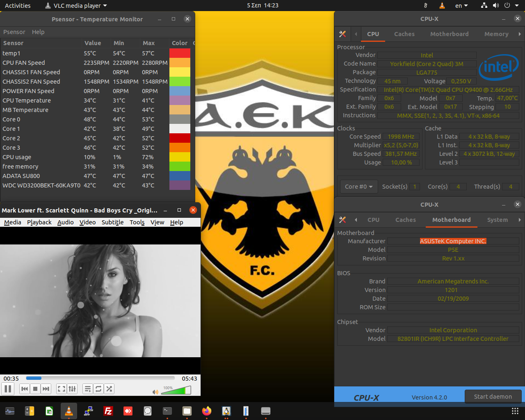
Task: Toggle remaining time display 05:43
Action: click(189, 379)
